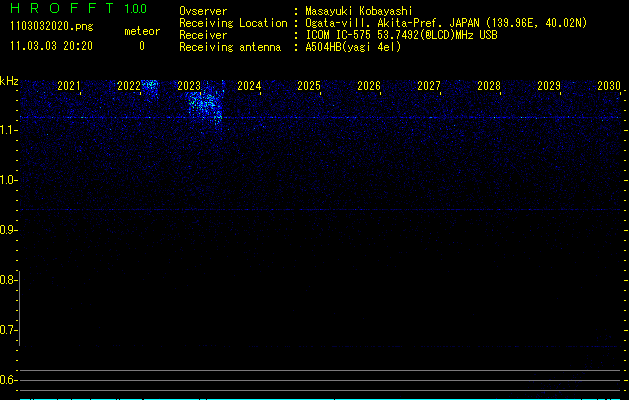Click the version number 1.00
The width and height of the screenshot is (629, 400).
(136, 9)
